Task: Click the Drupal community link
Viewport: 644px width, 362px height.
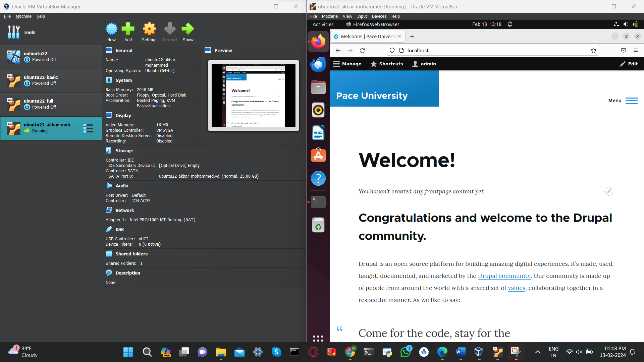Action: click(x=504, y=276)
